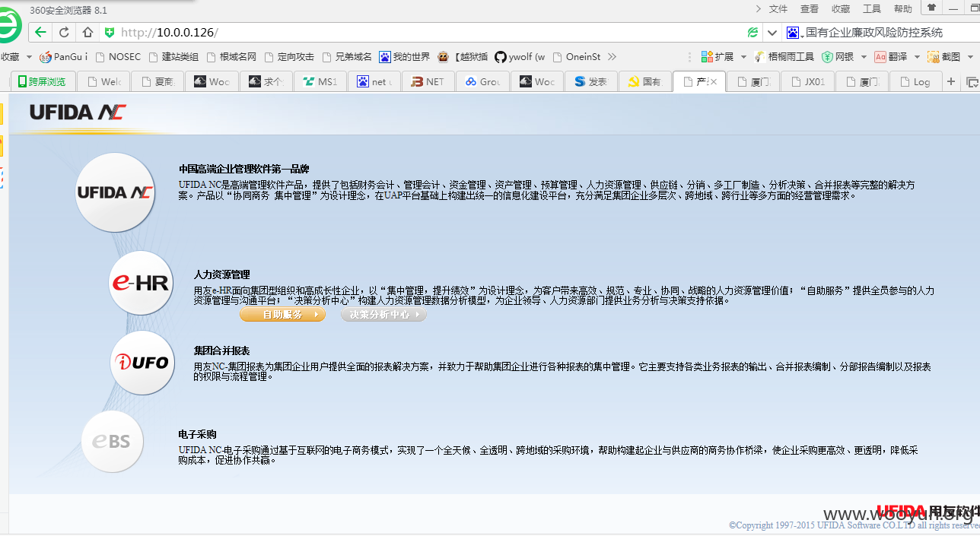Expand the 翻译 dropdown arrow
Screen dimensions: 980x536
[x=917, y=57]
